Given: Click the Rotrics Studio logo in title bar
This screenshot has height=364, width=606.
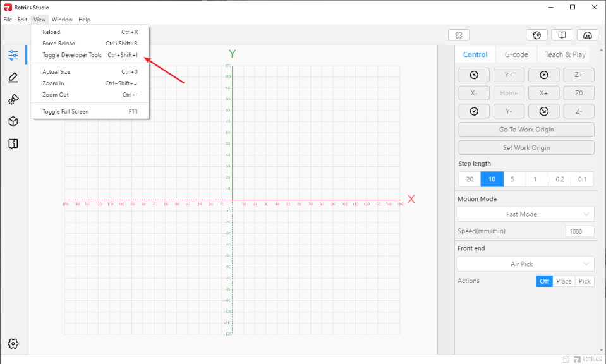Looking at the screenshot, I should point(8,8).
